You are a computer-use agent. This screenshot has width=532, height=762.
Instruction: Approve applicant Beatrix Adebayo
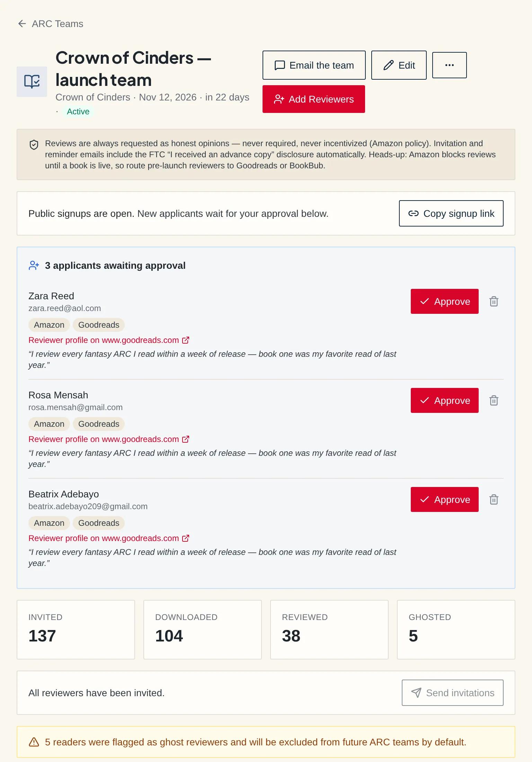[444, 499]
